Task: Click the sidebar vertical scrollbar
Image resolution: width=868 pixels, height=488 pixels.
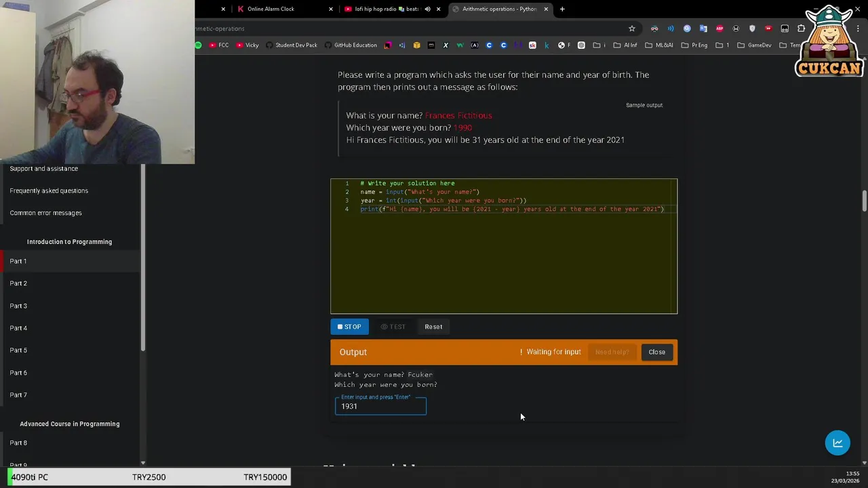Action: 143,258
